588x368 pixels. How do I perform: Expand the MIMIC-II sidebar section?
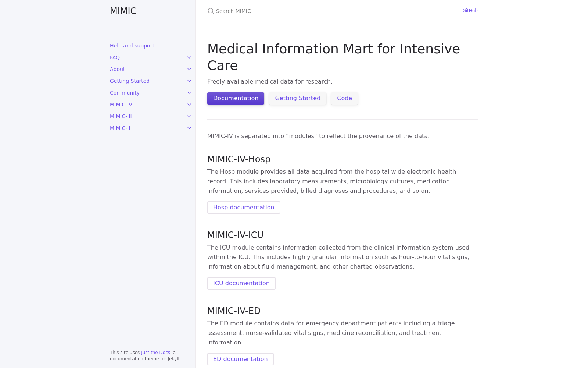pos(189,128)
